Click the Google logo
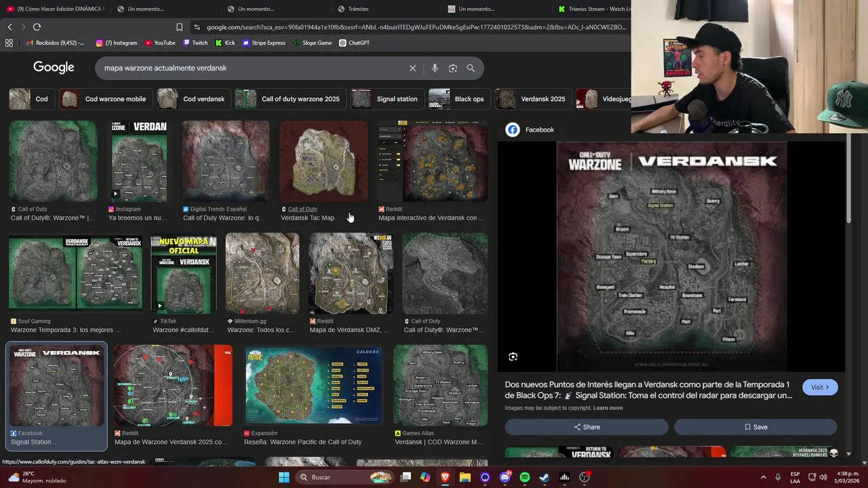Viewport: 868px width, 488px height. [54, 68]
